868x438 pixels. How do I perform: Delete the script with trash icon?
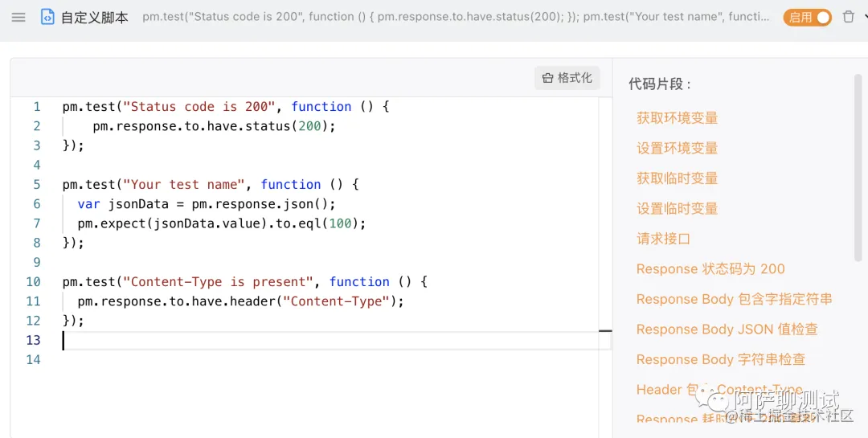pyautogui.click(x=848, y=17)
